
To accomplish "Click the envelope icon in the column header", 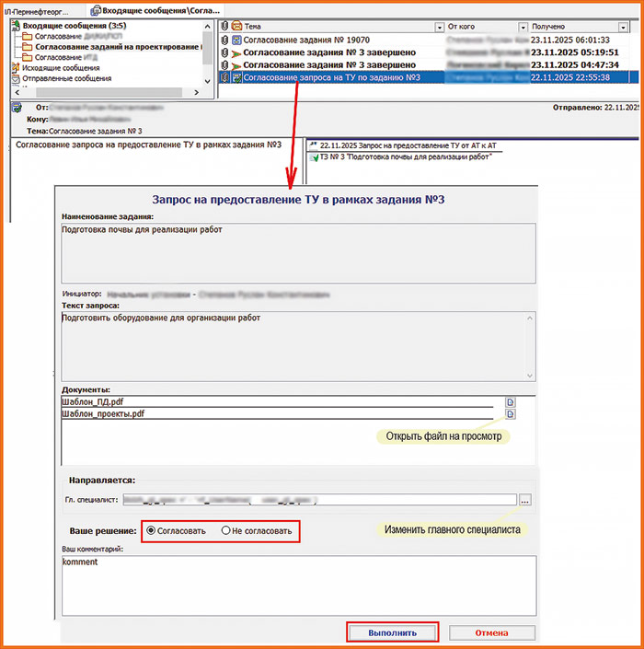I will click(x=236, y=27).
